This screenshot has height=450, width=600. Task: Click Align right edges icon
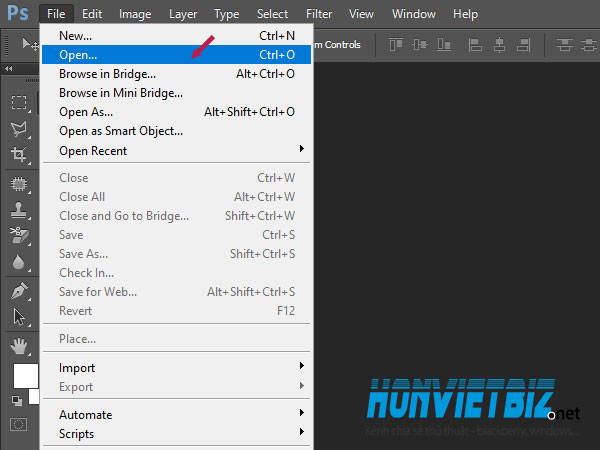pos(523,45)
